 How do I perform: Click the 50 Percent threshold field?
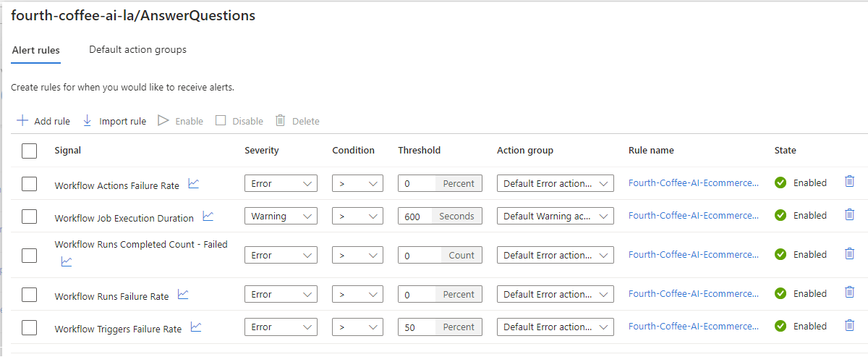(x=440, y=327)
